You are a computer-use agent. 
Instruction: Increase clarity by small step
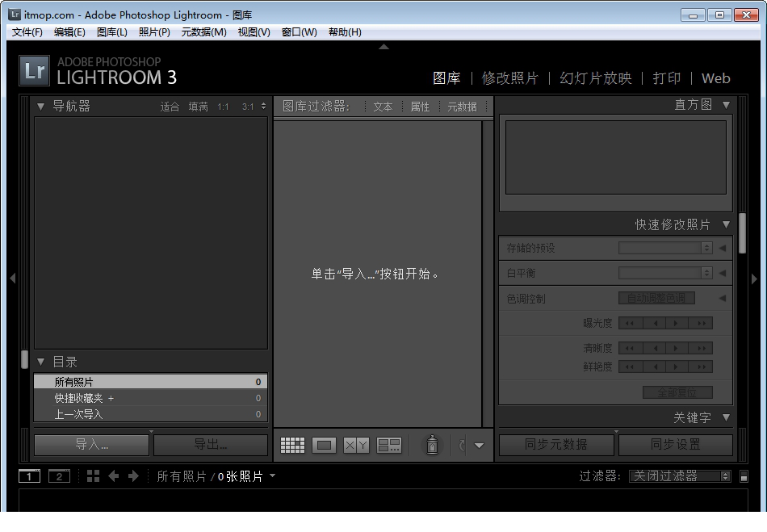click(x=677, y=348)
